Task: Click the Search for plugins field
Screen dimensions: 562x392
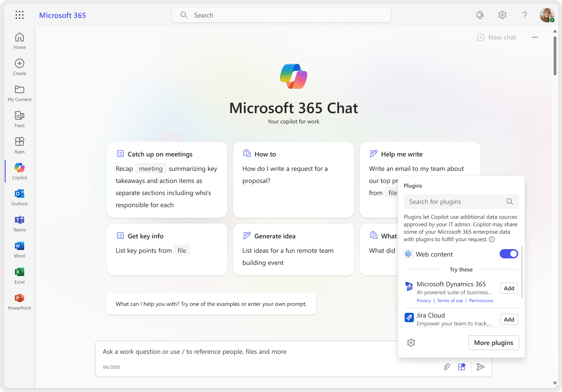Action: click(461, 202)
